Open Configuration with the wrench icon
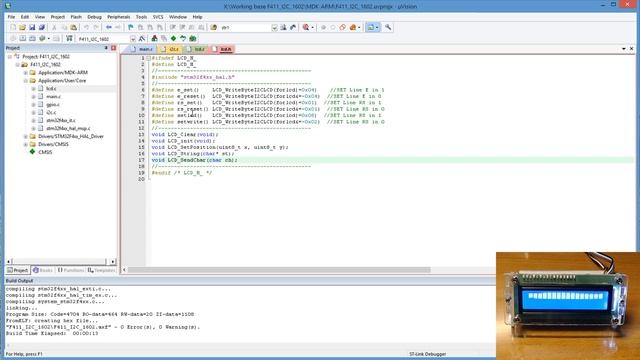This screenshot has height=360, width=640. (x=388, y=27)
